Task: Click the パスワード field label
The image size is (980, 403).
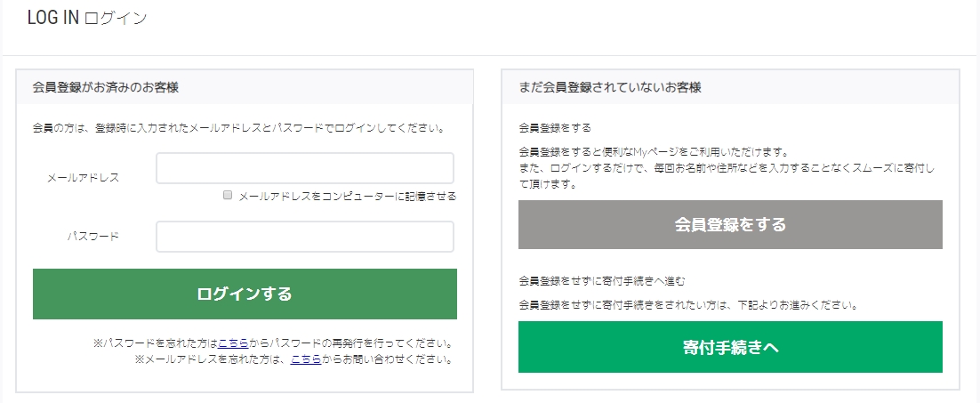Action: pos(92,237)
